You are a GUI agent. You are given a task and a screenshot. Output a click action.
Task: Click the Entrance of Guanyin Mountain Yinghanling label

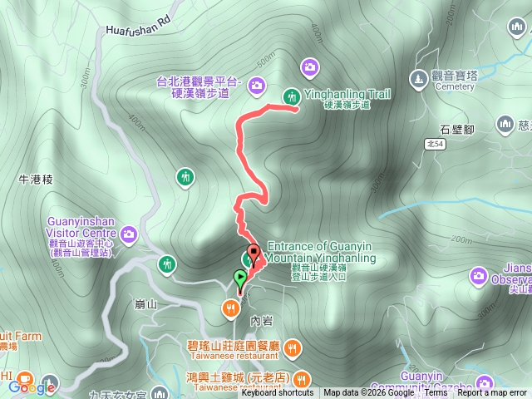(320, 252)
